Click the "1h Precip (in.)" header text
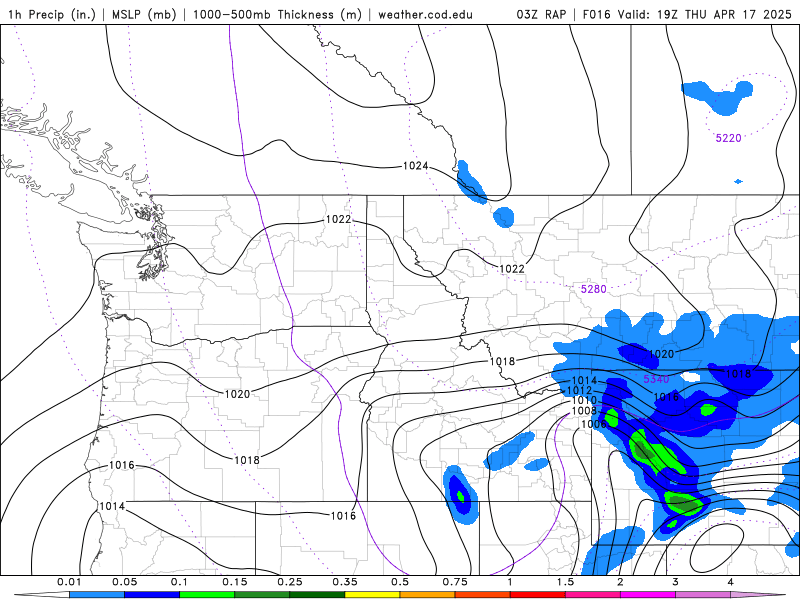The height and width of the screenshot is (600, 800). (51, 14)
